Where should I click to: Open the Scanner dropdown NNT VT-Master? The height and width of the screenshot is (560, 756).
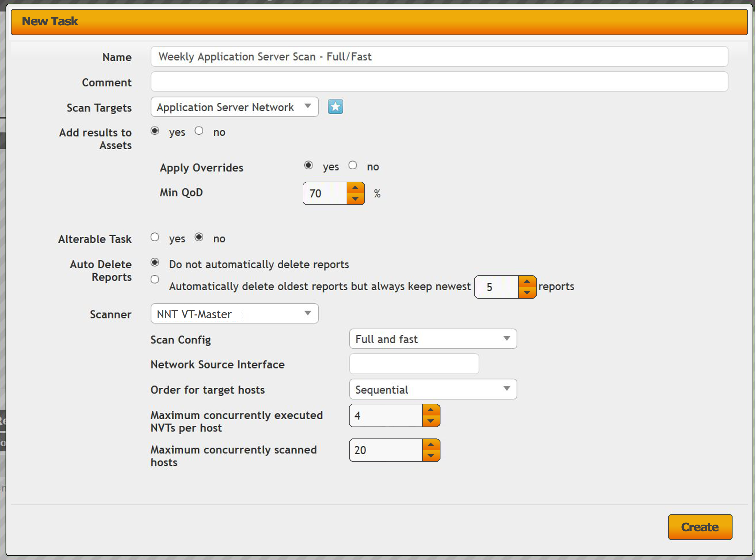[x=234, y=313]
